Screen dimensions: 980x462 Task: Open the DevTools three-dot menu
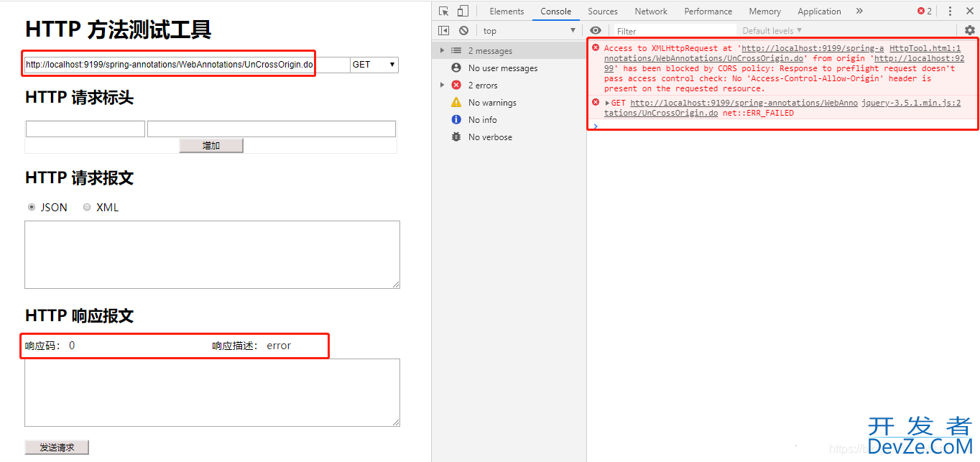[950, 11]
